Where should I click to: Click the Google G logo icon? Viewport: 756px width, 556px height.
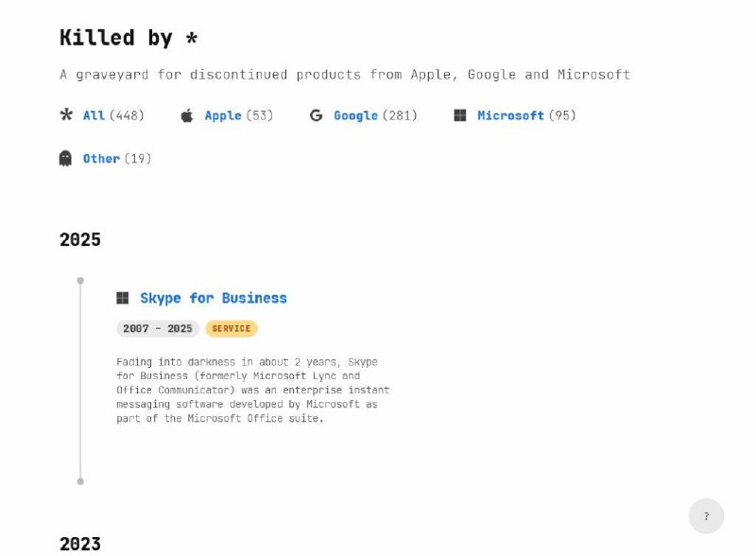click(317, 115)
